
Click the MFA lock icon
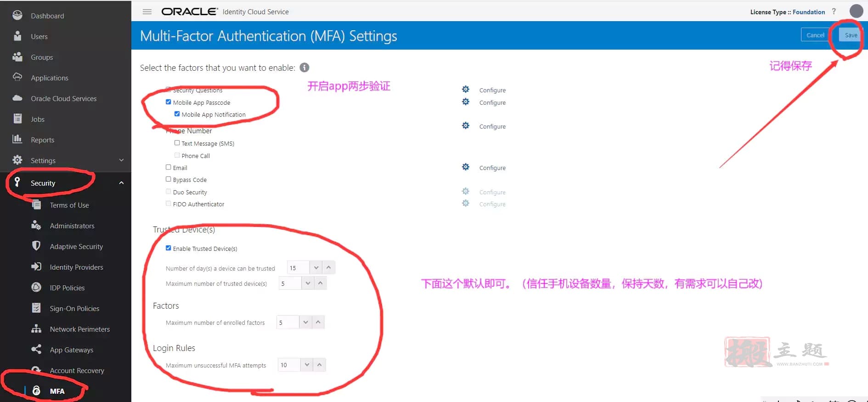[36, 391]
